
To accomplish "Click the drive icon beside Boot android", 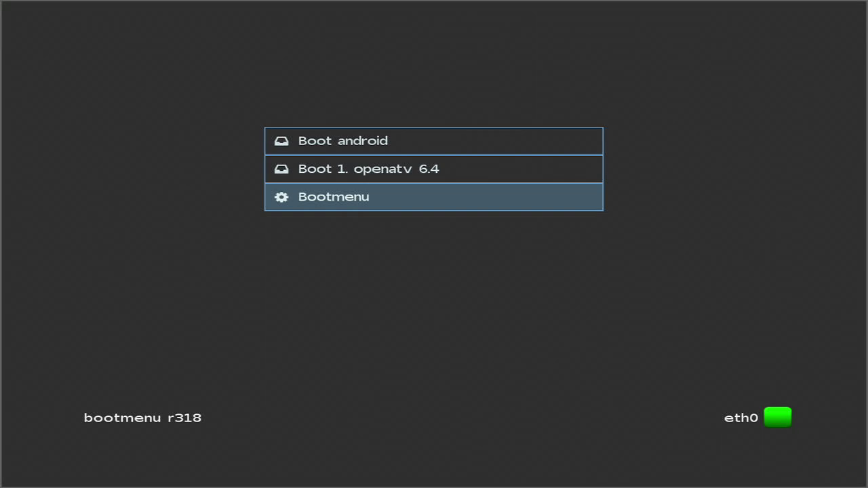I will [x=281, y=141].
